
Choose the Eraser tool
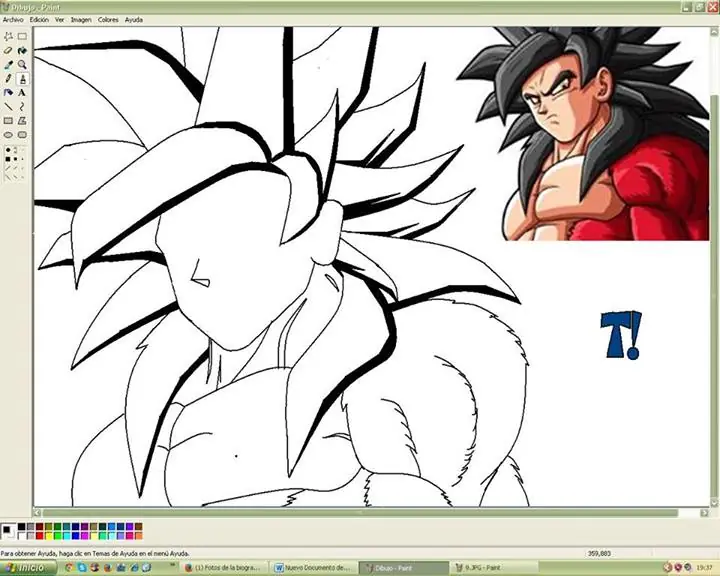pyautogui.click(x=8, y=51)
